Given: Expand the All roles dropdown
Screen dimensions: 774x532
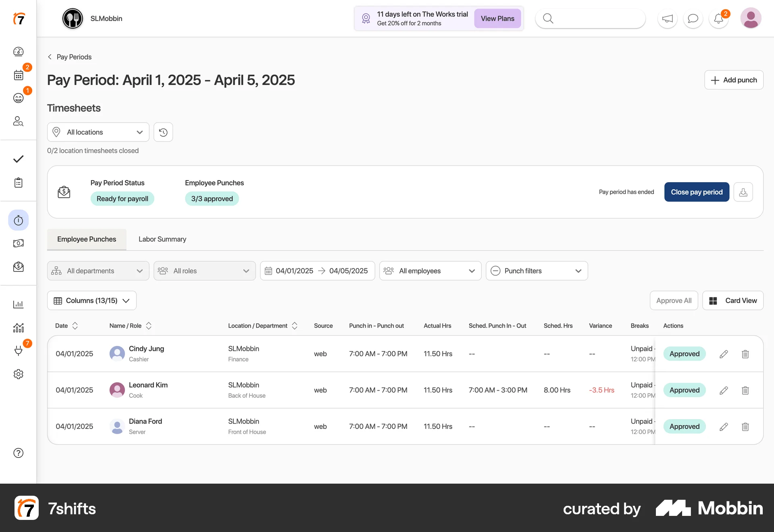Looking at the screenshot, I should pyautogui.click(x=204, y=270).
